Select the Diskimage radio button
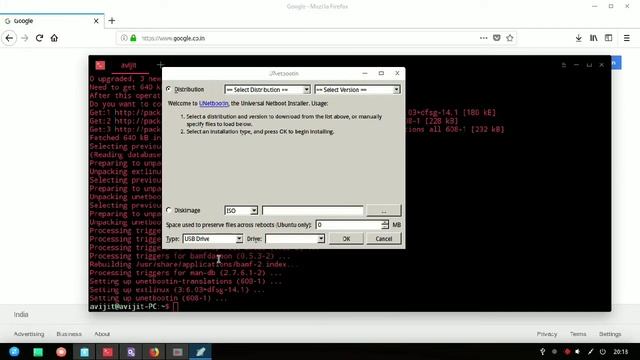This screenshot has height=360, width=640. point(169,210)
